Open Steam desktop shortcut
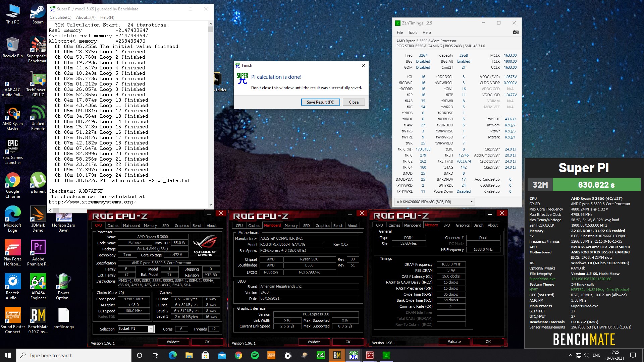644x362 pixels. pyautogui.click(x=38, y=14)
